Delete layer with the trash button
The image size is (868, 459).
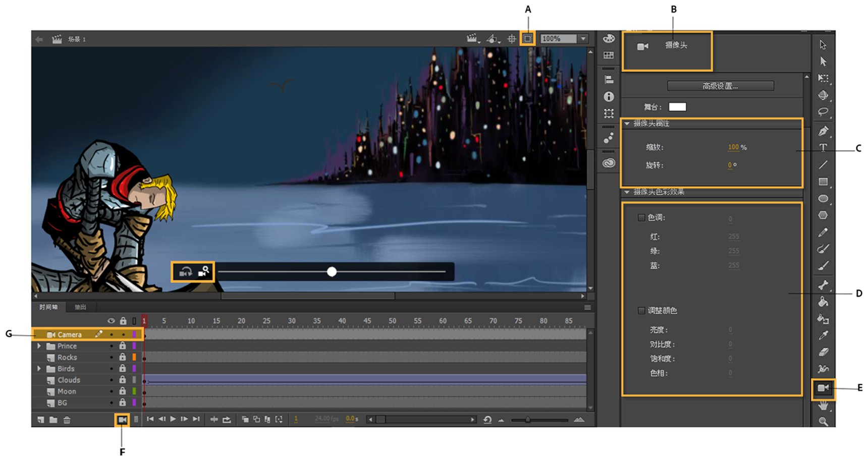[67, 420]
